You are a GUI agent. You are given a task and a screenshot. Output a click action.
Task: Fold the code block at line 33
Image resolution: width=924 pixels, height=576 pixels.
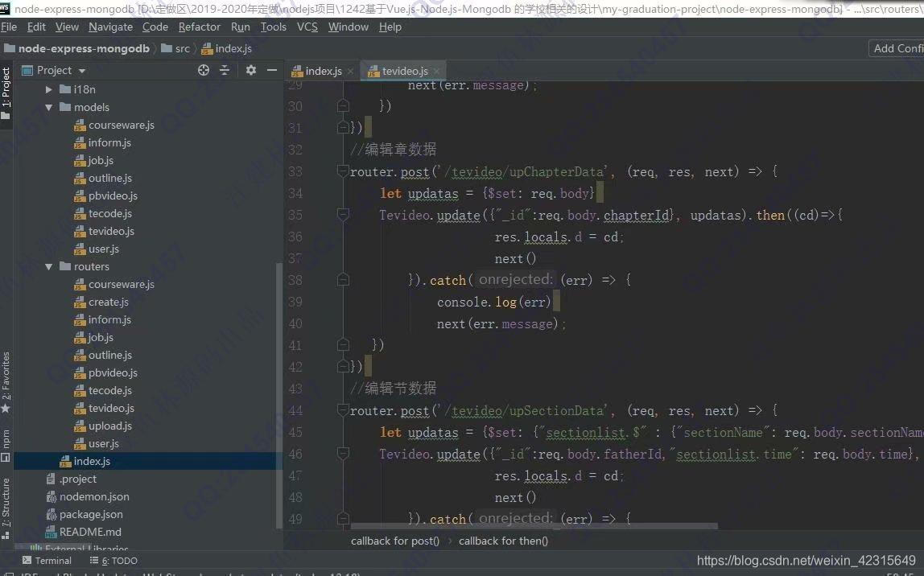(342, 171)
